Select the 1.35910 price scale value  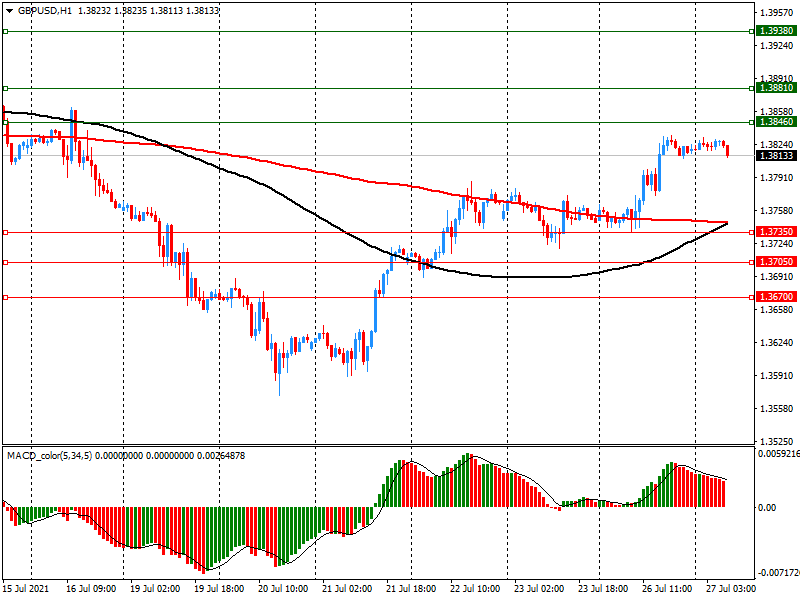777,376
